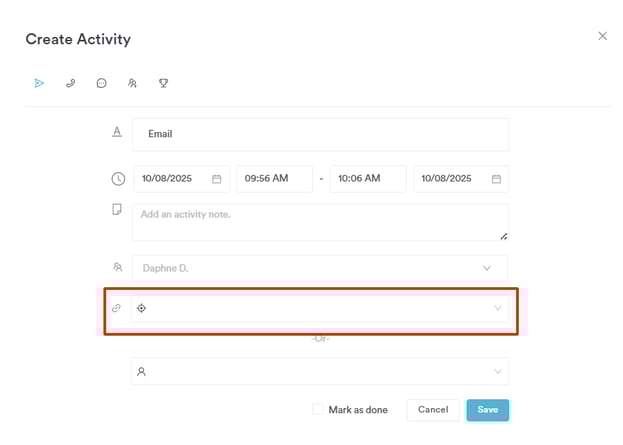This screenshot has width=623, height=445.
Task: Open the linked deal target dropdown
Action: click(x=497, y=308)
